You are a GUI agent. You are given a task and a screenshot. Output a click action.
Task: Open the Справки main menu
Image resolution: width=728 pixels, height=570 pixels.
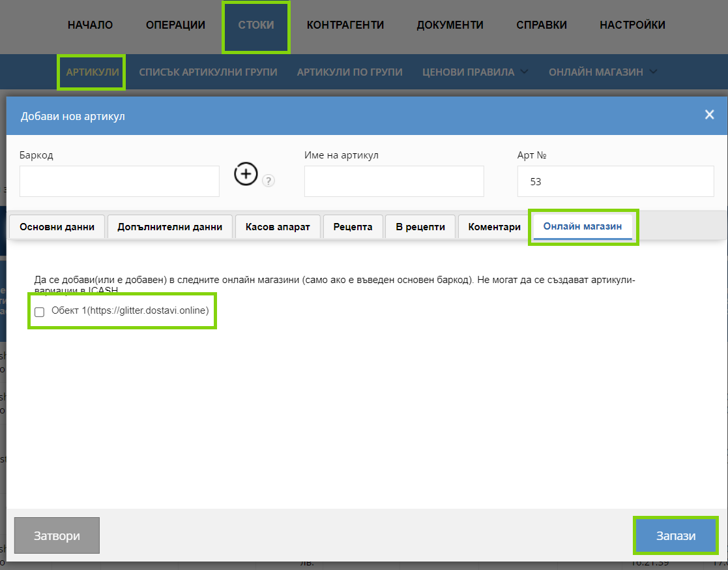coord(542,25)
